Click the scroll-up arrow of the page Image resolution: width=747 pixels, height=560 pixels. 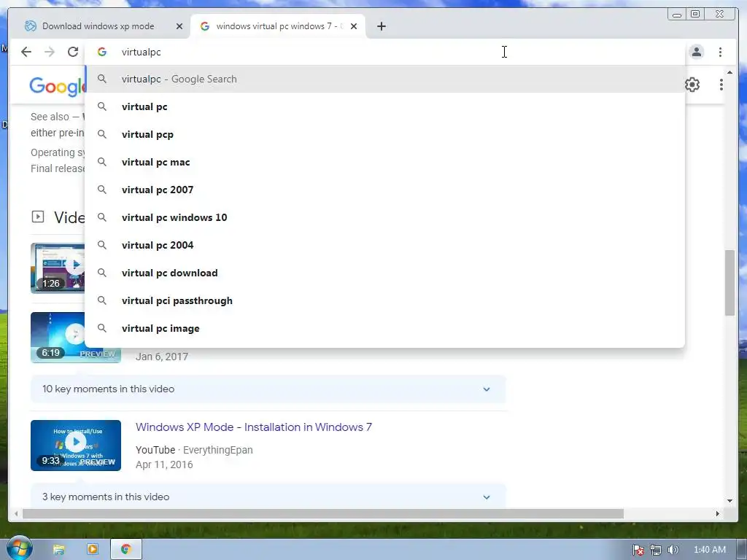pyautogui.click(x=729, y=72)
